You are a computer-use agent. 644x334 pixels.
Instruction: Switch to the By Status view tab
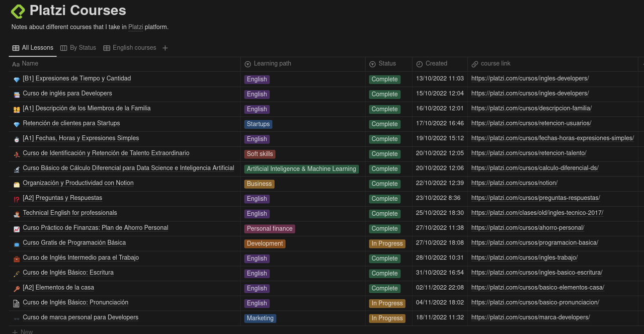click(x=78, y=48)
